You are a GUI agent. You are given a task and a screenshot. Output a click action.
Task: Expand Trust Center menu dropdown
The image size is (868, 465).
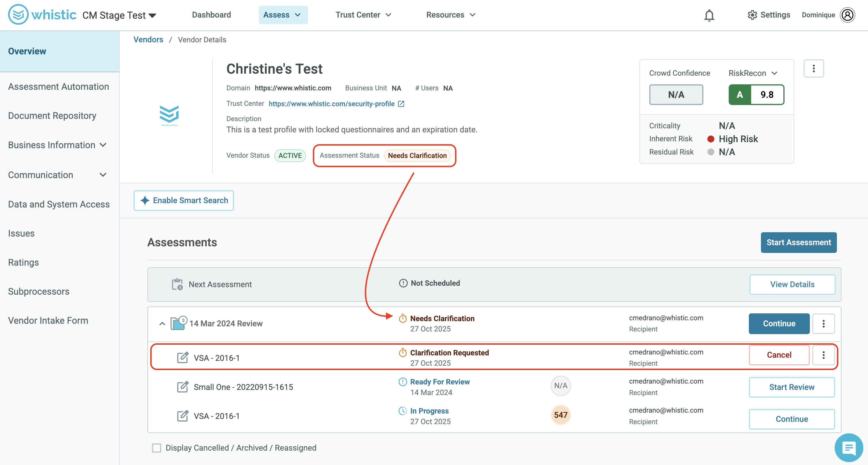[363, 15]
